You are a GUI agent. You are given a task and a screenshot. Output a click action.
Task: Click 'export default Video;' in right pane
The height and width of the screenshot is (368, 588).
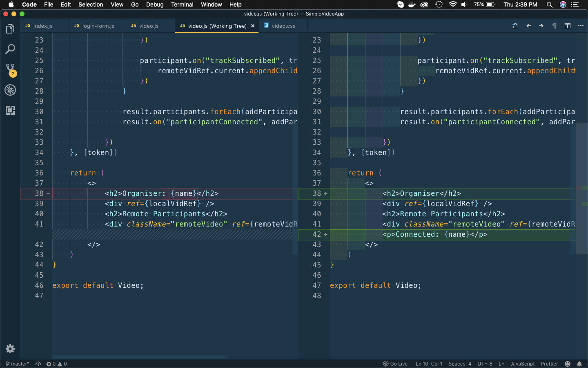pos(375,285)
